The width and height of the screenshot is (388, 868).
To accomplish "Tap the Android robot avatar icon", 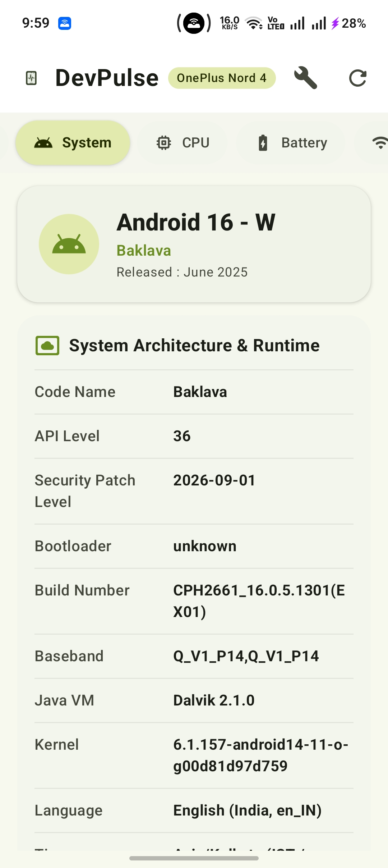I will pyautogui.click(x=69, y=244).
